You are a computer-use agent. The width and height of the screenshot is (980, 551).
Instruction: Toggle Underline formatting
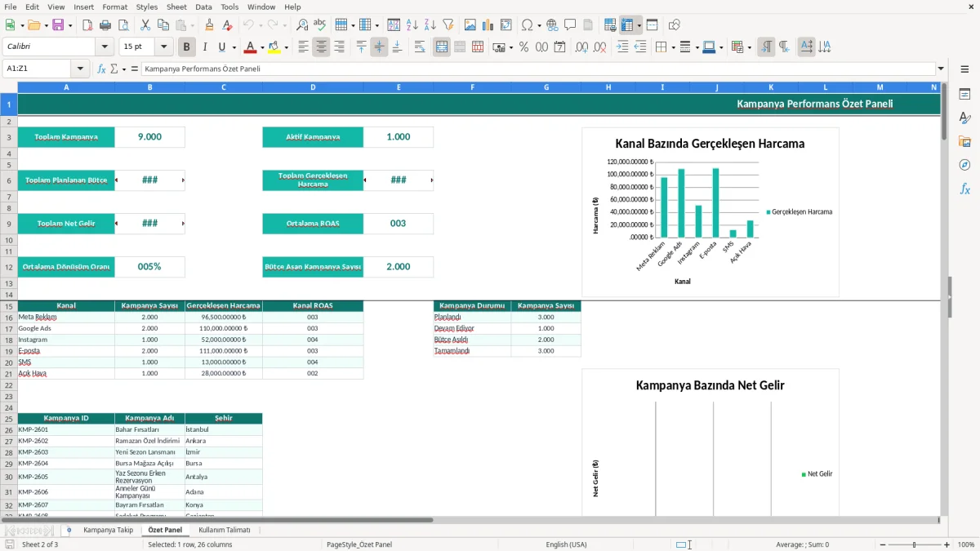click(x=222, y=47)
